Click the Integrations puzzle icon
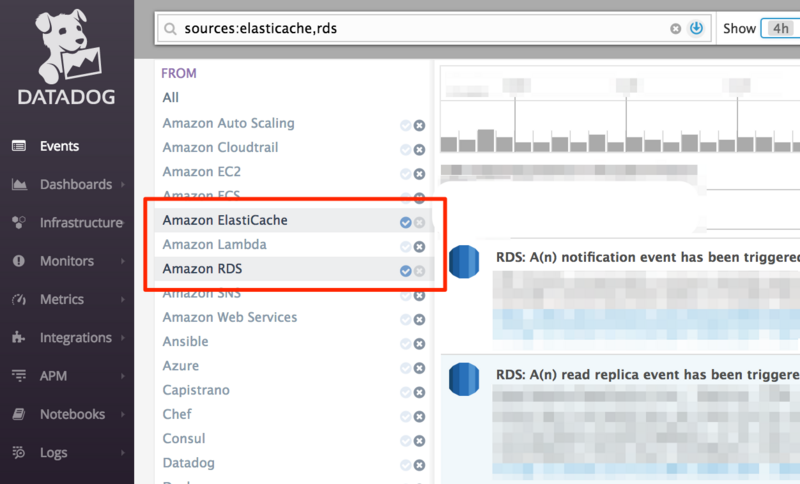The image size is (800, 484). click(19, 337)
